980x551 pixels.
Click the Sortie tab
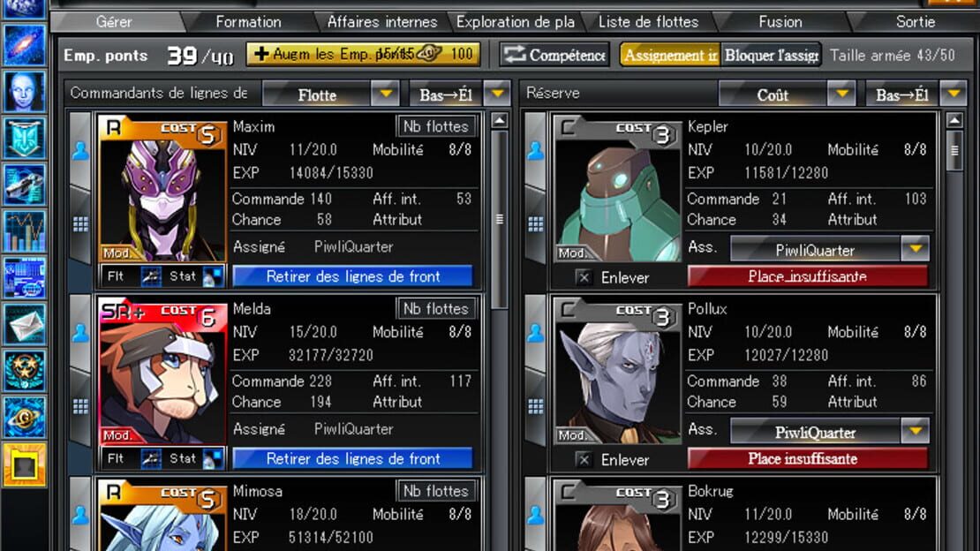[x=916, y=22]
